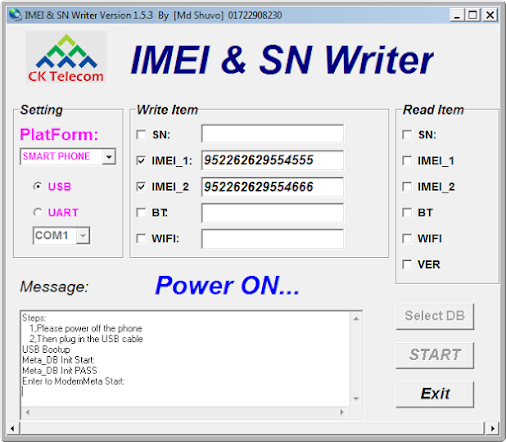
Task: Click the 'Meta_DB Init PASS' log line
Action: tap(60, 371)
